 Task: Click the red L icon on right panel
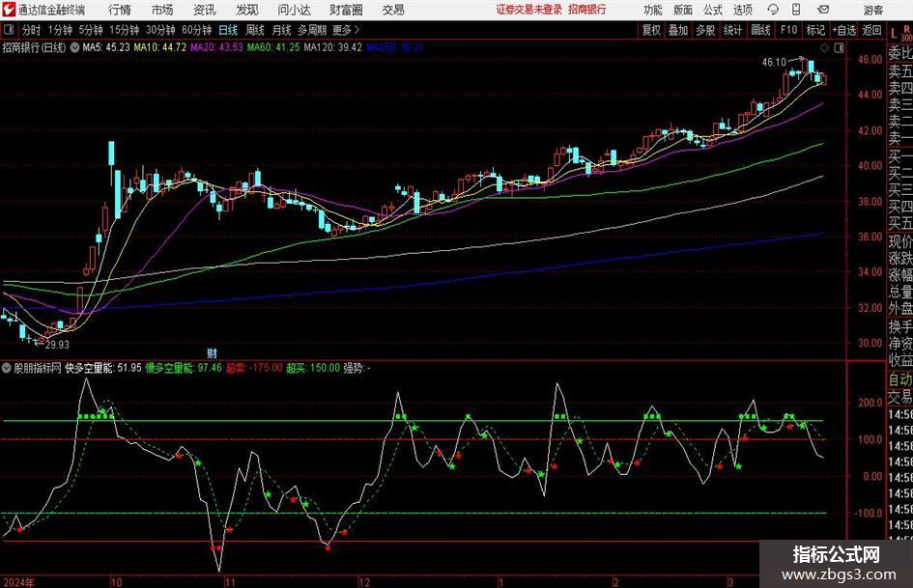point(894,35)
